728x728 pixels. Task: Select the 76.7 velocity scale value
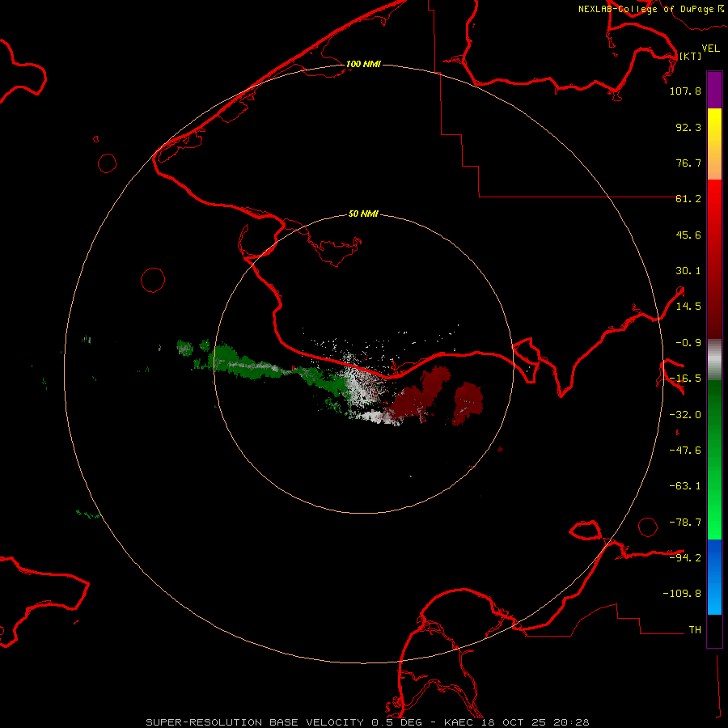click(688, 163)
